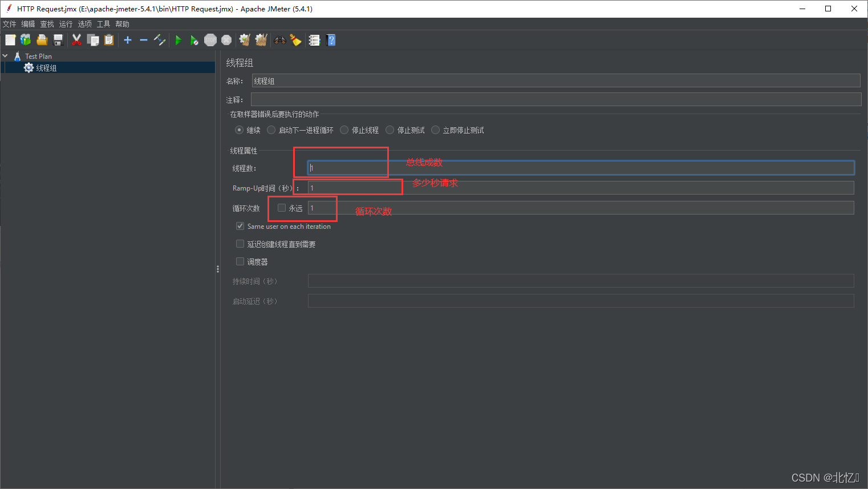Select 停止线程 radio button
This screenshot has height=489, width=868.
click(344, 130)
